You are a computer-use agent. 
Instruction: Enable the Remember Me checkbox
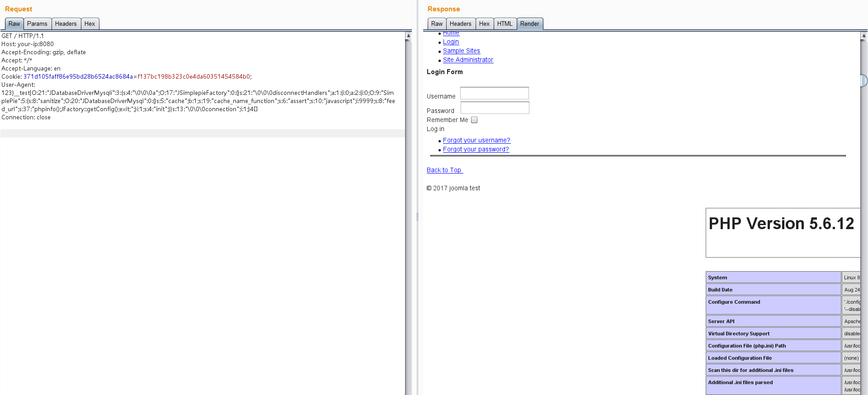click(x=474, y=120)
